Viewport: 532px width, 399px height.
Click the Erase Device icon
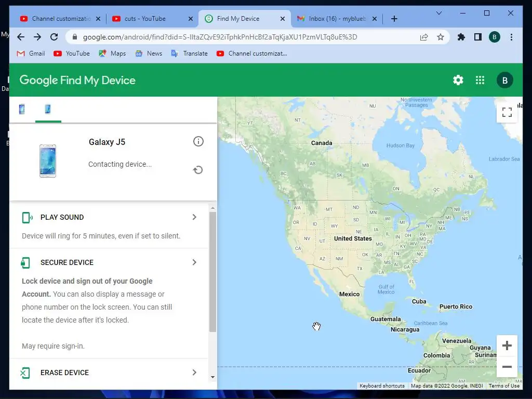(25, 373)
